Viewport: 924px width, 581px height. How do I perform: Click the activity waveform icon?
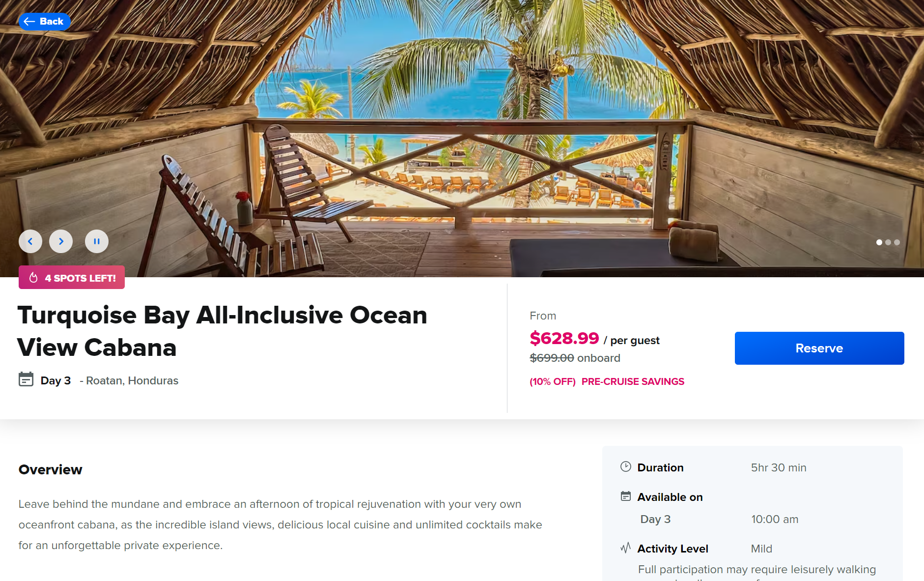pos(625,548)
